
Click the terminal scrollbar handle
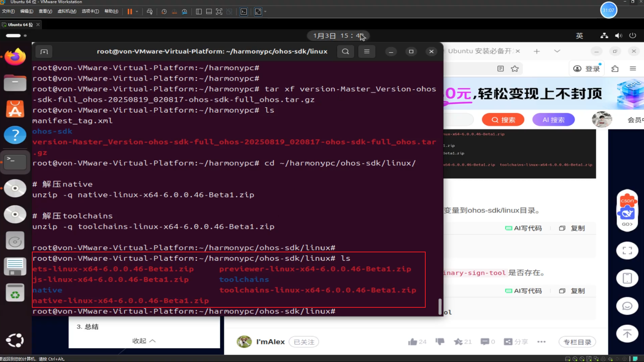[x=440, y=307]
